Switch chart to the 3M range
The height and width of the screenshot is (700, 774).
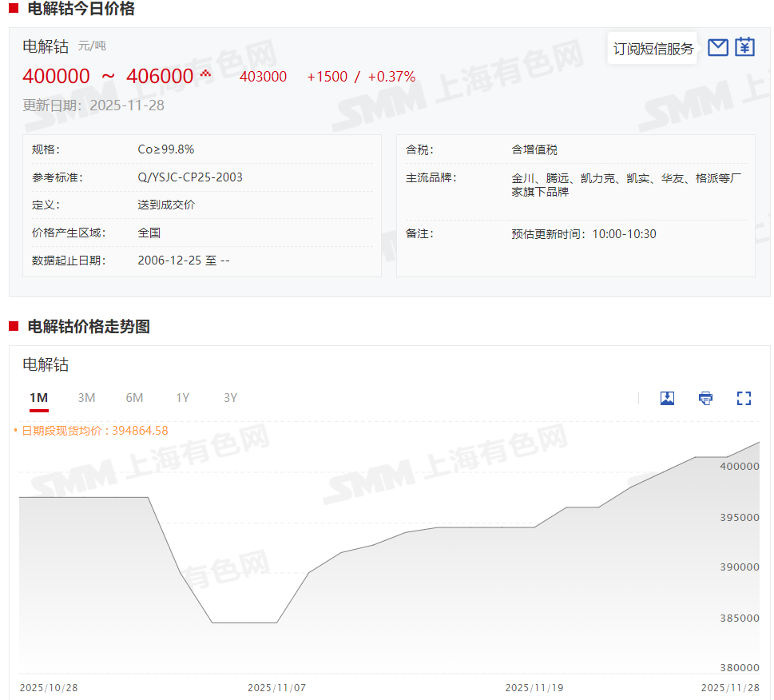click(86, 398)
